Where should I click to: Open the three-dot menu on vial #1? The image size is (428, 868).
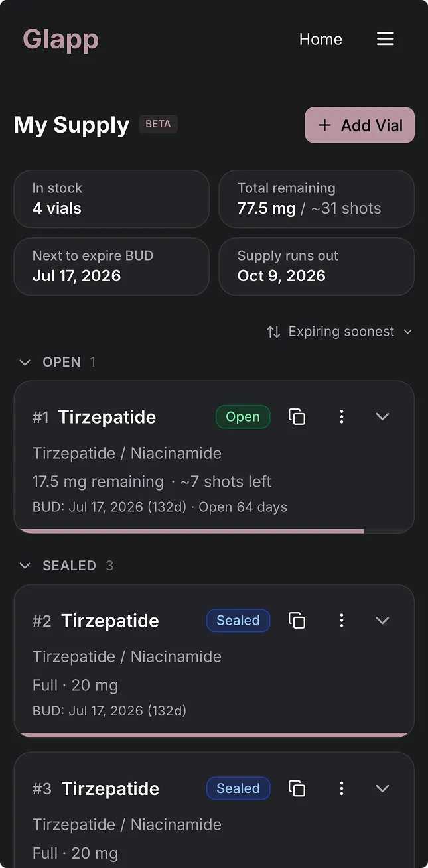click(342, 416)
